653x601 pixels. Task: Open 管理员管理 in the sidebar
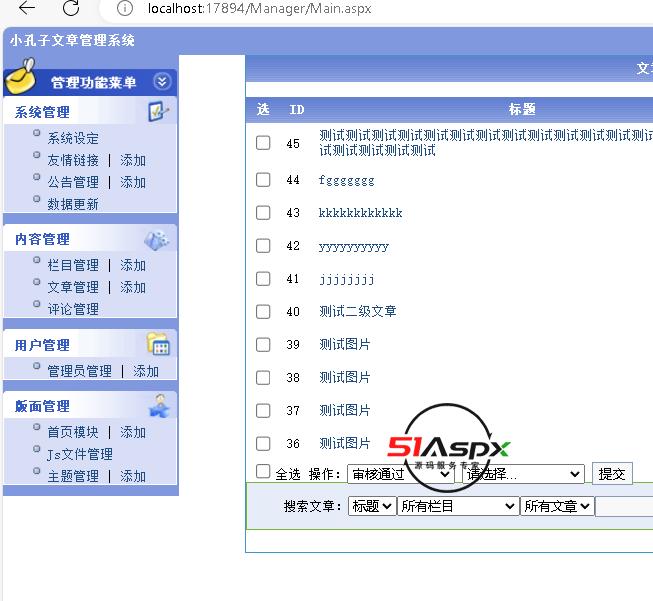tap(80, 371)
